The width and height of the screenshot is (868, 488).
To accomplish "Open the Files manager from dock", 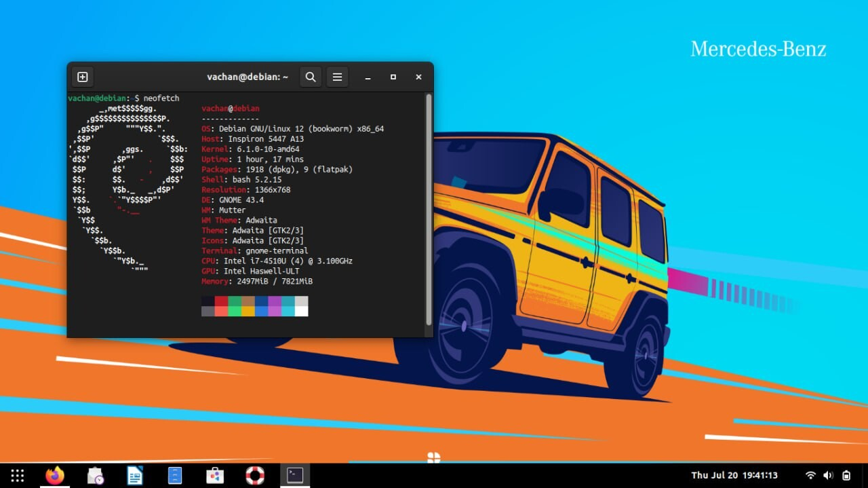I will [x=175, y=476].
